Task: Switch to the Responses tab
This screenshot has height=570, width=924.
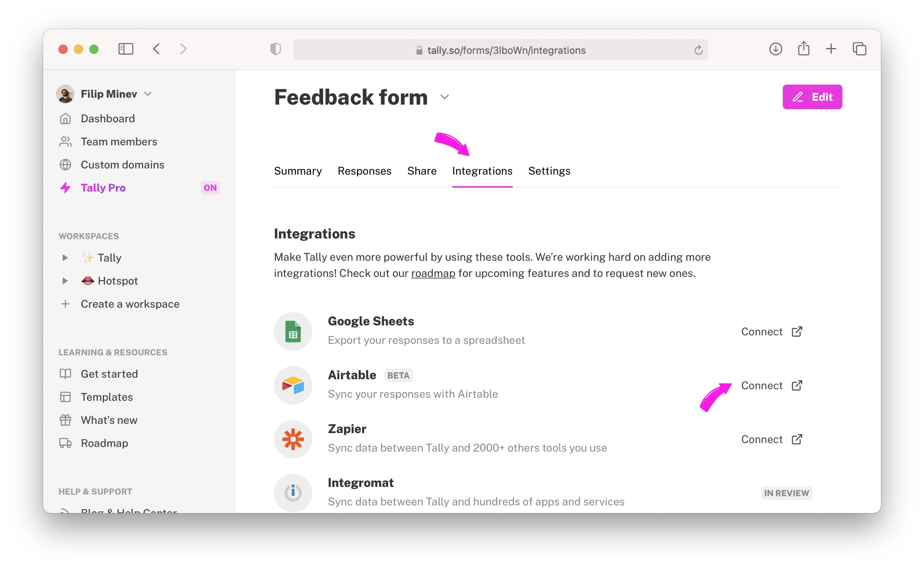Action: click(x=364, y=171)
